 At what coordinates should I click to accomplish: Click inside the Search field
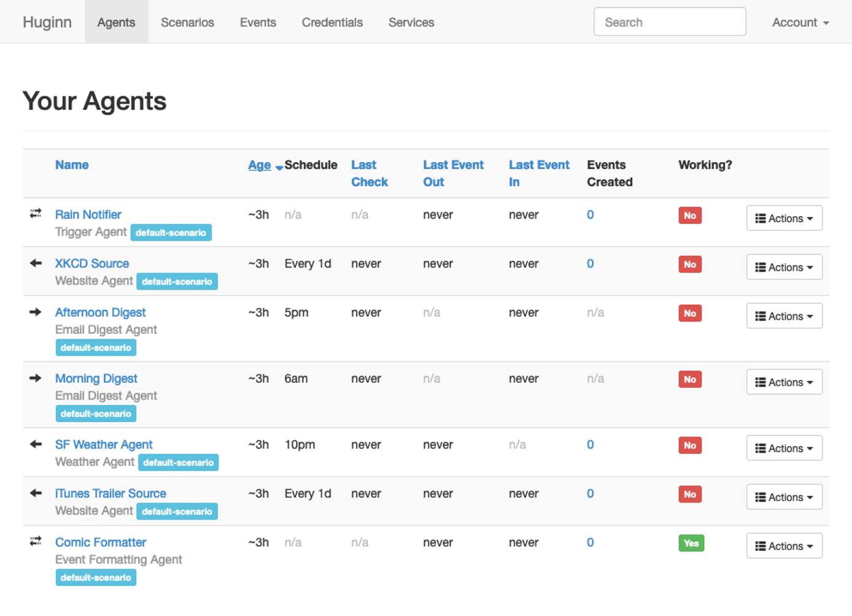[670, 21]
